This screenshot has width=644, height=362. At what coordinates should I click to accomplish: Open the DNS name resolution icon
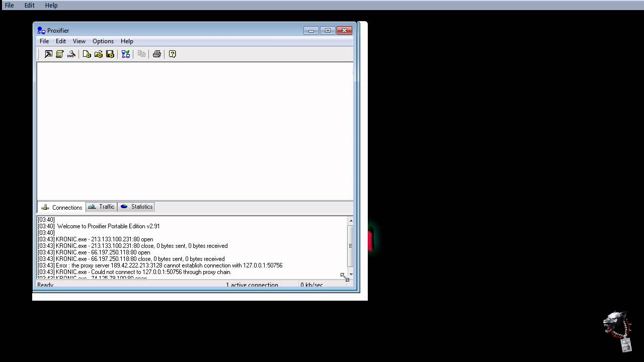point(71,54)
